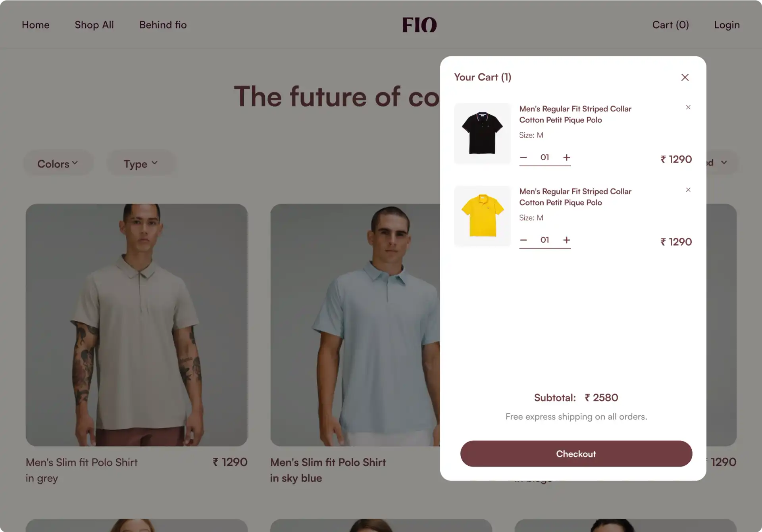Viewport: 762px width, 532px height.
Task: Select grey slim fit polo thumbnail
Action: pyautogui.click(x=136, y=325)
